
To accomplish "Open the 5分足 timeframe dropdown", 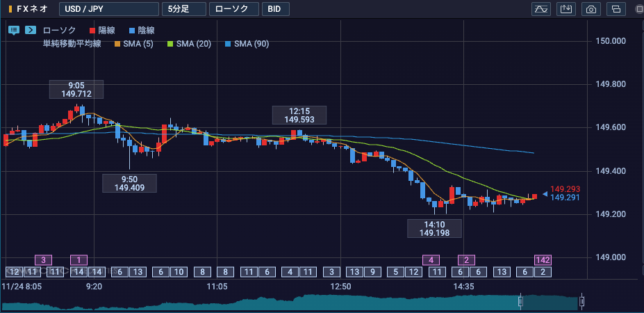I will click(x=183, y=9).
